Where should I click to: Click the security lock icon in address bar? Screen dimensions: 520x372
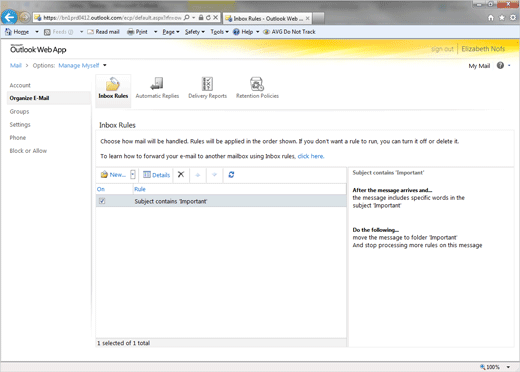click(201, 17)
